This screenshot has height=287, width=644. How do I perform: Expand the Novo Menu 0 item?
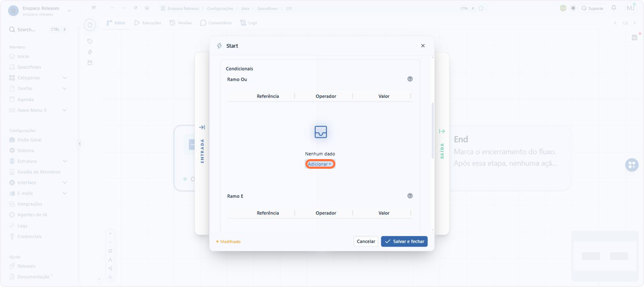[x=39, y=110]
